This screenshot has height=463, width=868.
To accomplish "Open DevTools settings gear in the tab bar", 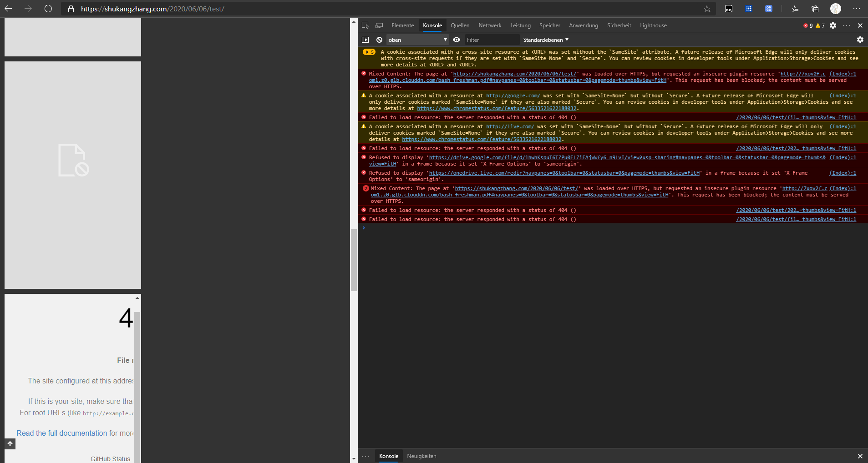I will [833, 25].
